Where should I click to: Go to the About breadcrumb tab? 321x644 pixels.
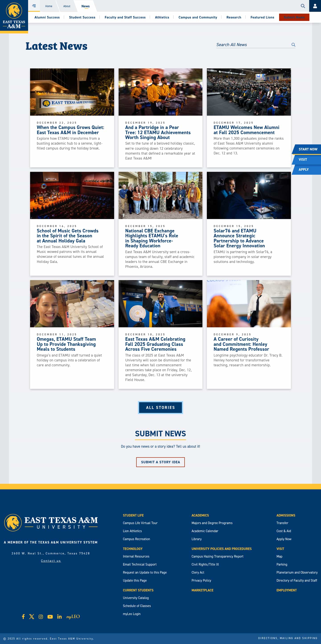coord(67,6)
